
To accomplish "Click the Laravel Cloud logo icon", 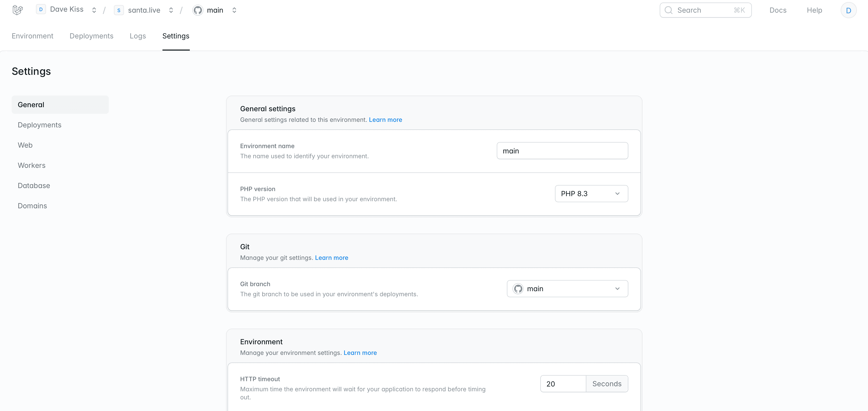I will (17, 10).
